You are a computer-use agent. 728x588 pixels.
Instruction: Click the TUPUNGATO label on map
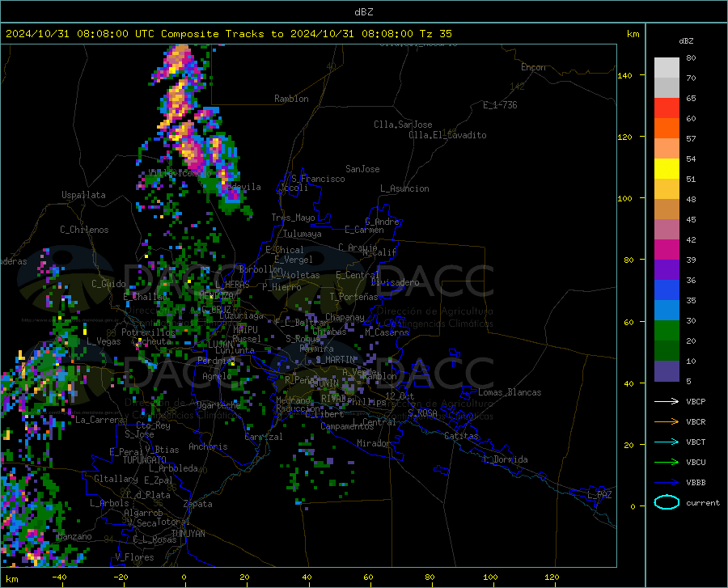(145, 460)
